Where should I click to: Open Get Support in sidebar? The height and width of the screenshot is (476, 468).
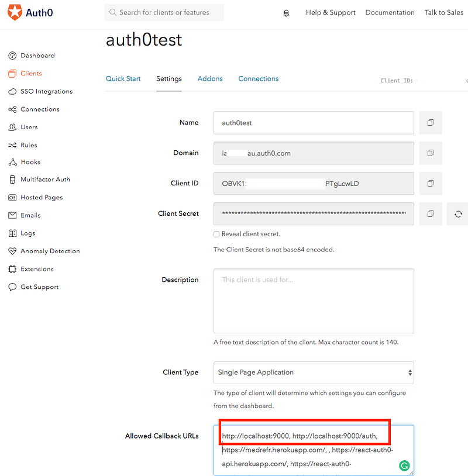tap(39, 287)
